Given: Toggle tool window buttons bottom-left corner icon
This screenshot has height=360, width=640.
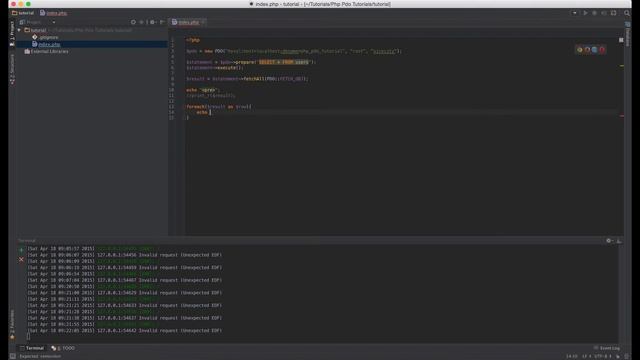Looking at the screenshot, I should click(x=13, y=356).
